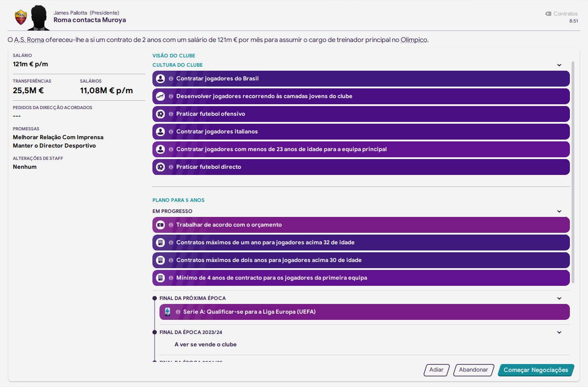Screen dimensions: 588x387
Task: Click the boot icon on youth development row
Action: [160, 96]
